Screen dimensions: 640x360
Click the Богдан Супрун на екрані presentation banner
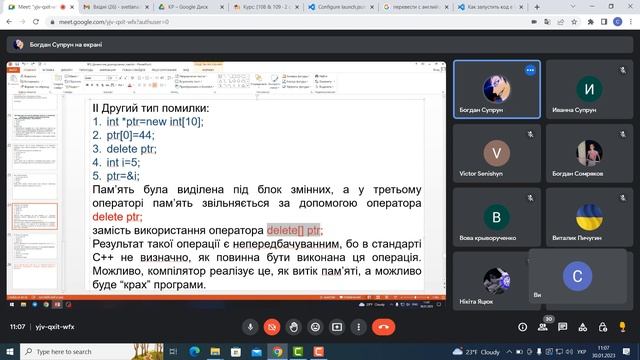coord(320,44)
